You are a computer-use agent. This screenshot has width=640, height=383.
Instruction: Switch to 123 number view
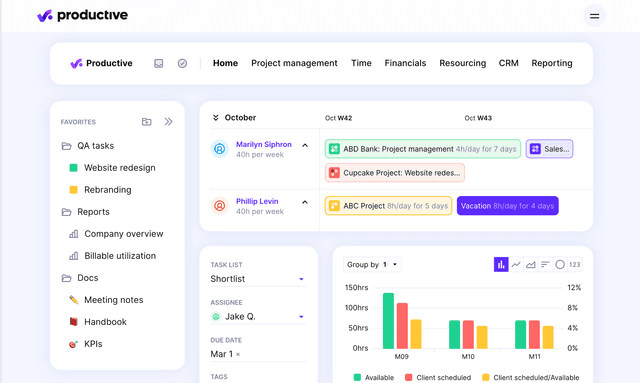[x=575, y=265]
